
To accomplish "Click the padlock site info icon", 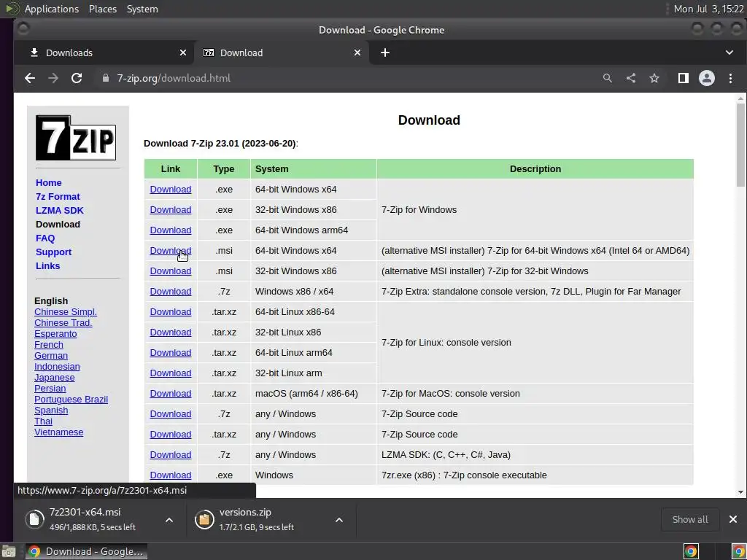I will click(x=106, y=78).
